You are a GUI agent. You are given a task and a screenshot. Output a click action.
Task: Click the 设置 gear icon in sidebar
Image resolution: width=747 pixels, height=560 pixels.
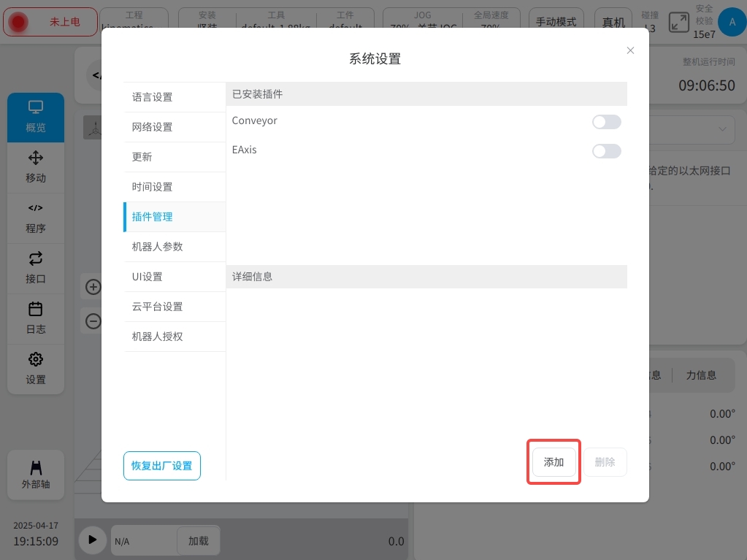click(36, 359)
